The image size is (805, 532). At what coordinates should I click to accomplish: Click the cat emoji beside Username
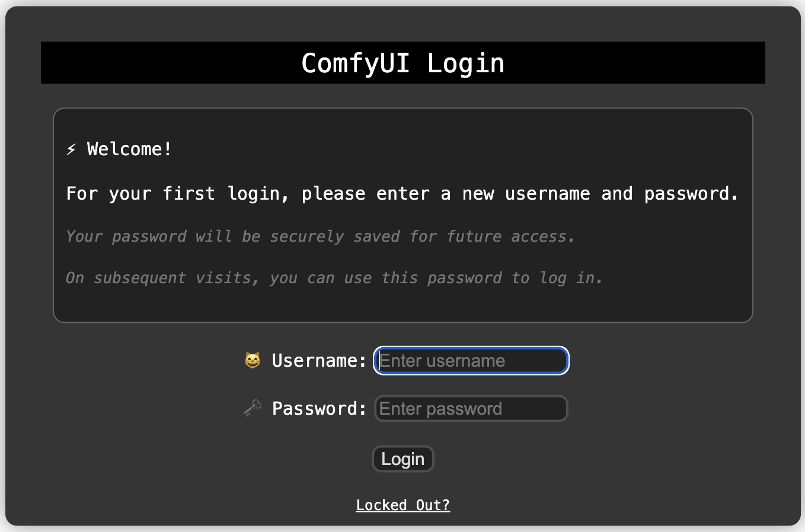pyautogui.click(x=253, y=360)
